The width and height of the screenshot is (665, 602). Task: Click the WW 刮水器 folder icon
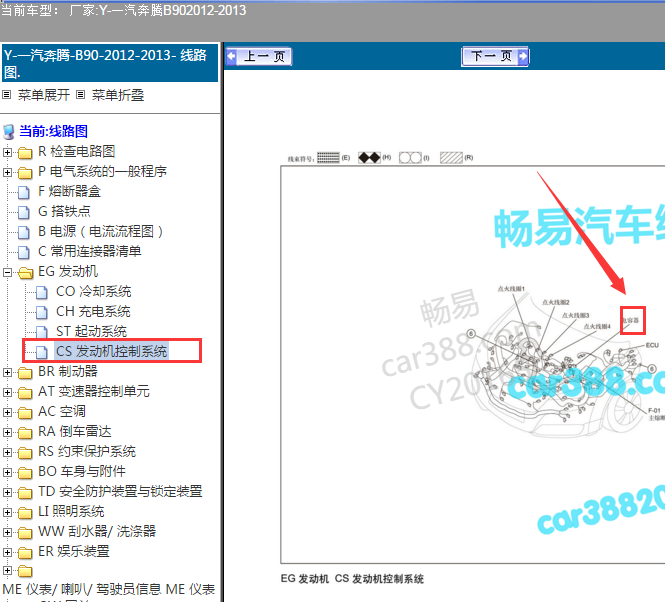tap(25, 532)
